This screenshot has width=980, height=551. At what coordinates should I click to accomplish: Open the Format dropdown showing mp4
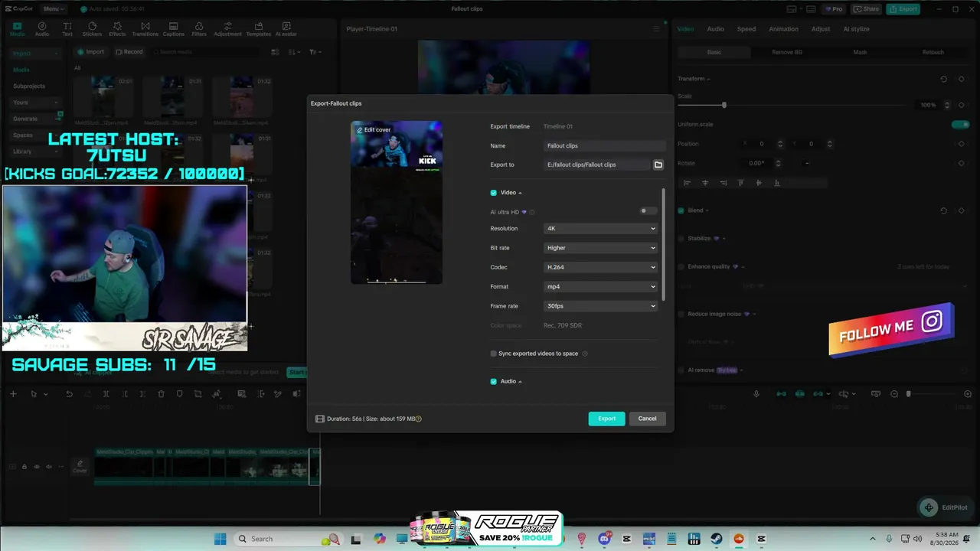[x=601, y=286]
